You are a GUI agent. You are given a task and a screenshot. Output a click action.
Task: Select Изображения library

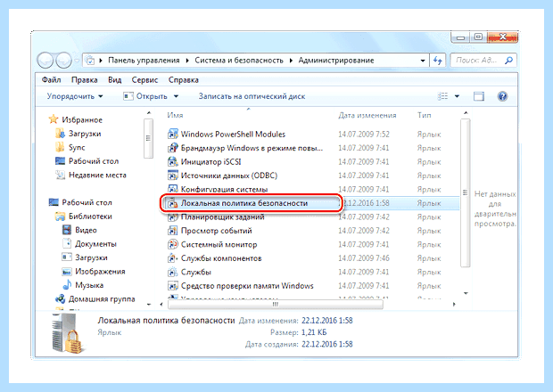point(100,271)
